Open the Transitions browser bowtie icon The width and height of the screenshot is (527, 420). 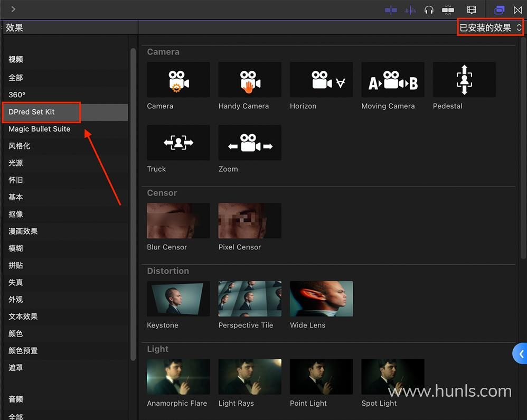coord(518,10)
